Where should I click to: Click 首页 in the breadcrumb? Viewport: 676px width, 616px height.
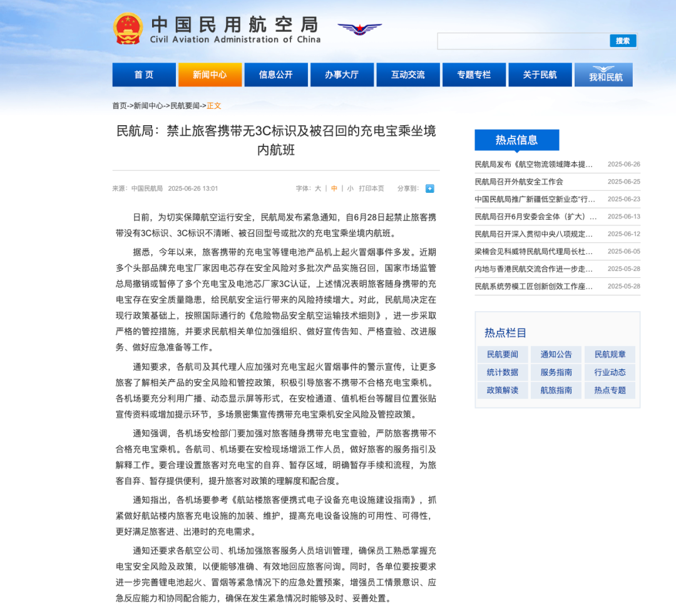click(x=120, y=106)
